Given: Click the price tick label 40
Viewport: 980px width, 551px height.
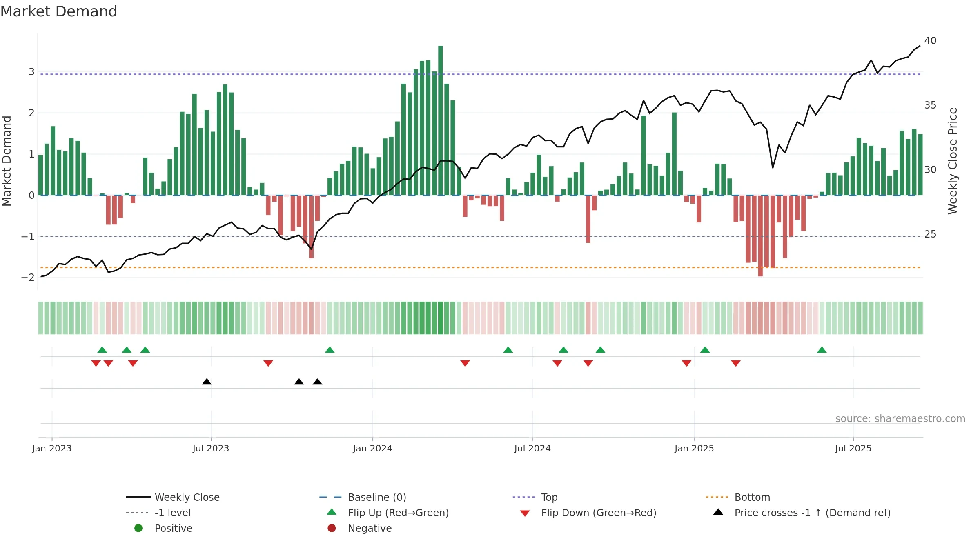Looking at the screenshot, I should 930,41.
